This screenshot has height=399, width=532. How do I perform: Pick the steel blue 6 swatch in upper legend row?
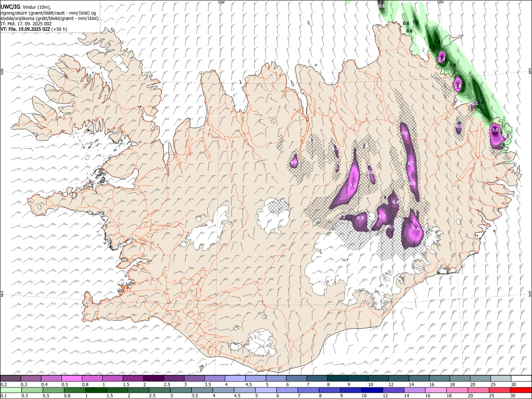(297, 378)
